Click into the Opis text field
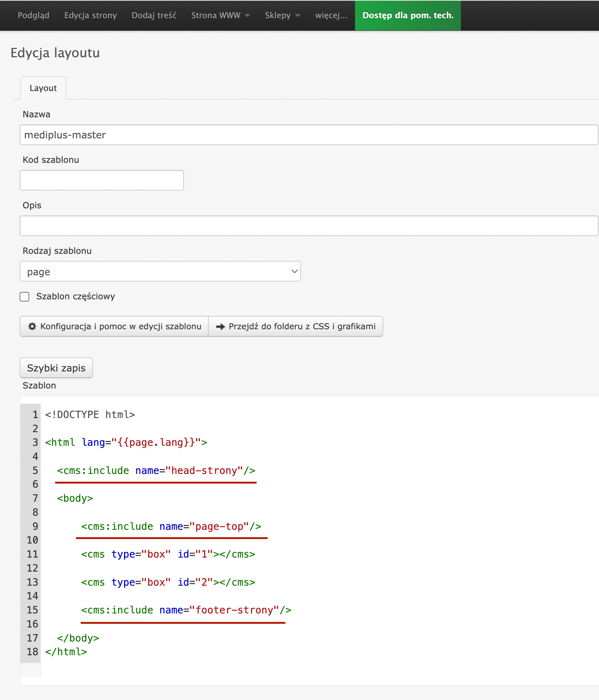Viewport: 599px width, 700px height. tap(308, 226)
